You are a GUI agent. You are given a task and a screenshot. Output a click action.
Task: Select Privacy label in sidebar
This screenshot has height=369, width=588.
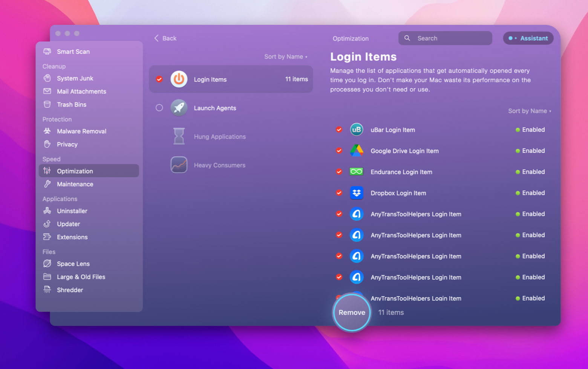click(x=67, y=144)
